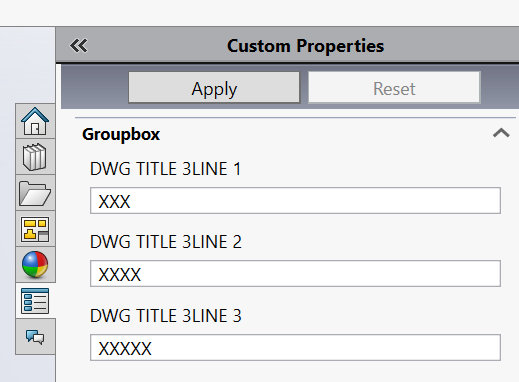Collapse the Groupbox section using the chevron
Image resolution: width=519 pixels, height=382 pixels.
501,133
